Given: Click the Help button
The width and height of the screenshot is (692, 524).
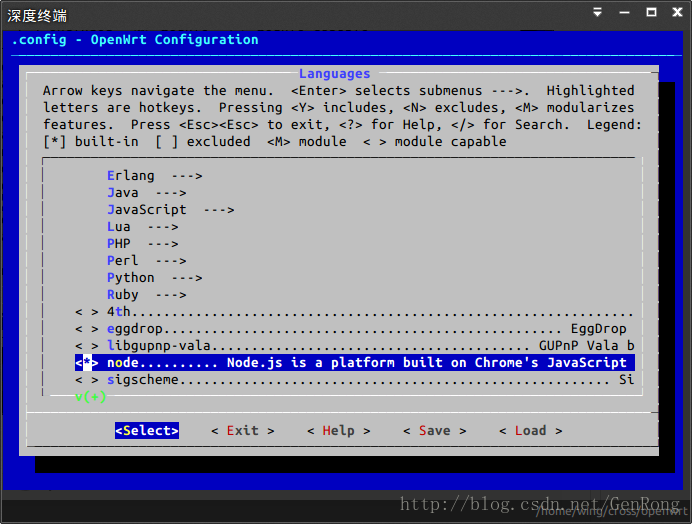Looking at the screenshot, I should coord(338,430).
